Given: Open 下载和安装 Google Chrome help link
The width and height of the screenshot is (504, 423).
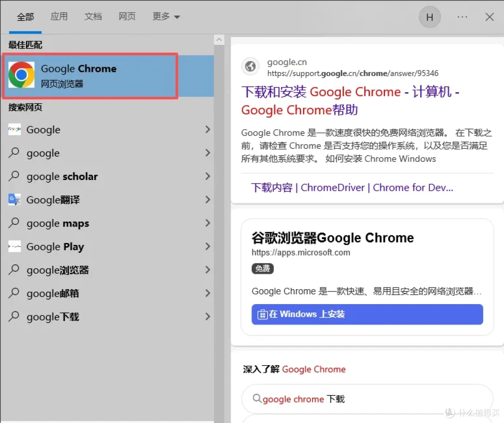Looking at the screenshot, I should [x=350, y=101].
